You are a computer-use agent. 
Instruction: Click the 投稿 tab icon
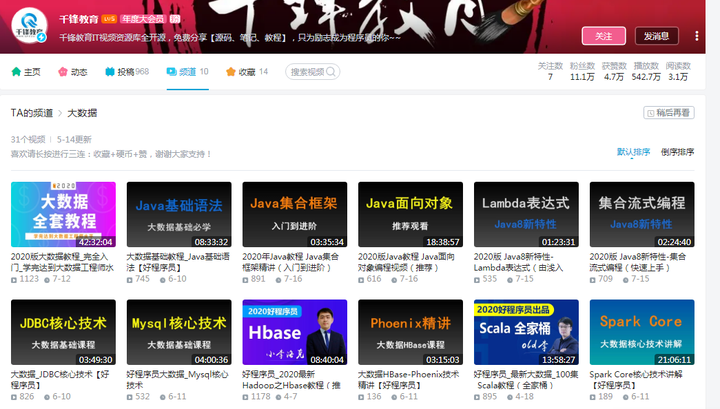click(110, 72)
